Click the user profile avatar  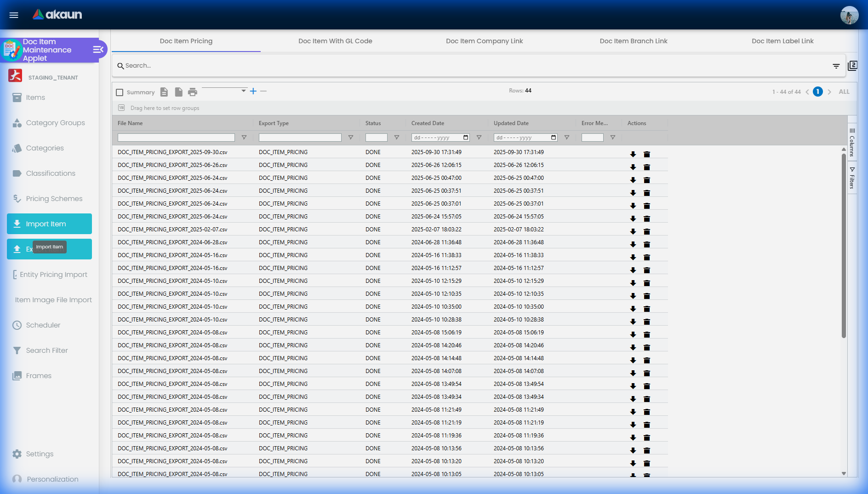point(849,15)
